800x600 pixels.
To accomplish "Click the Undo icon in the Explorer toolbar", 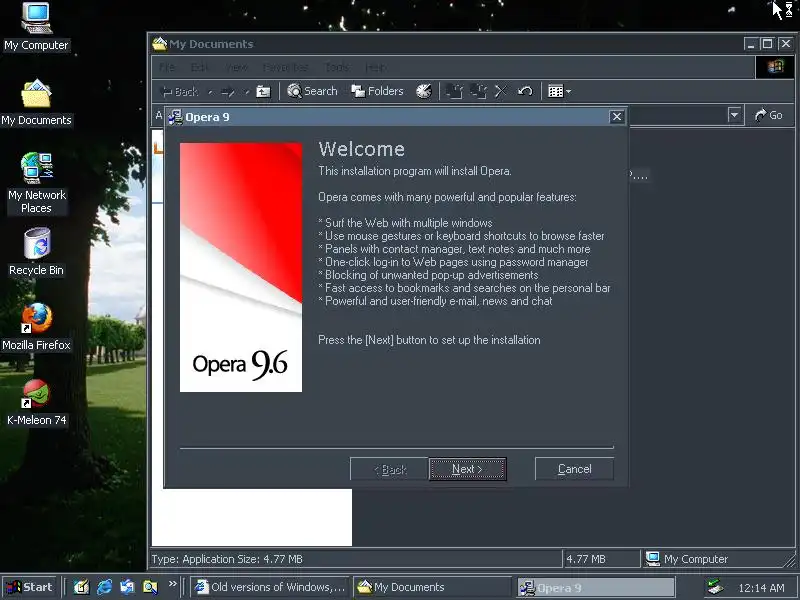I will (x=525, y=91).
